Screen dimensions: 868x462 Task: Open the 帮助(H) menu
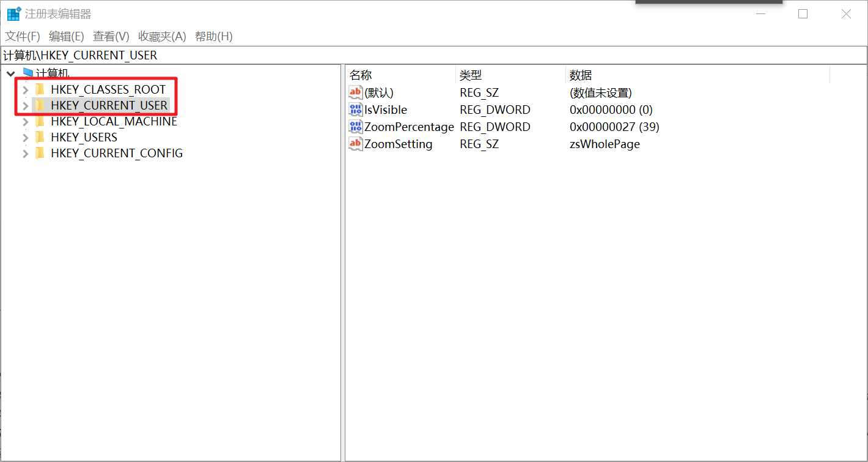(213, 37)
